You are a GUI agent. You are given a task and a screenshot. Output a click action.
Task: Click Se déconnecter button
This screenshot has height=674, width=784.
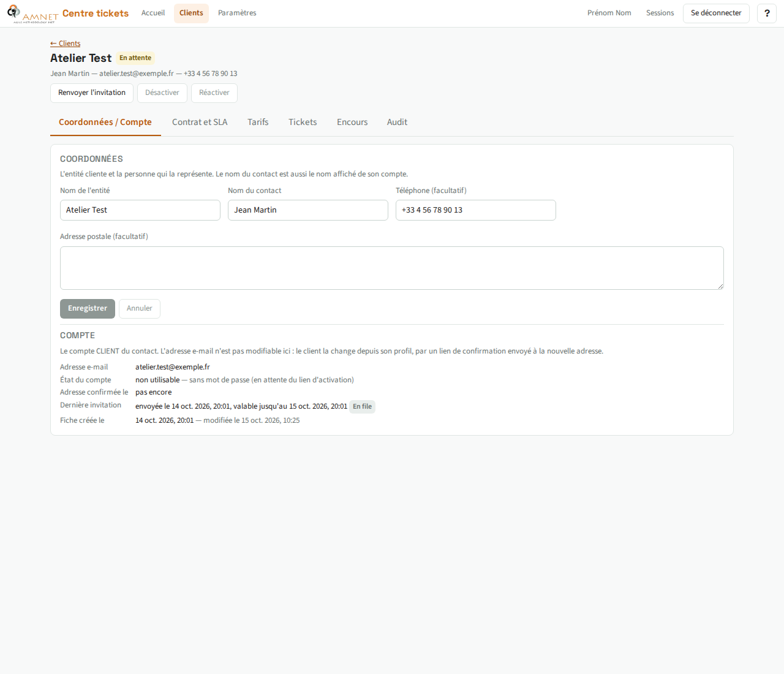point(716,13)
